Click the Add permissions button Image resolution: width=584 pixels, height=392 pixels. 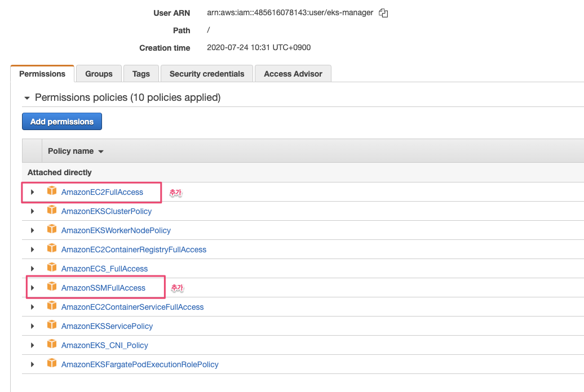(62, 122)
